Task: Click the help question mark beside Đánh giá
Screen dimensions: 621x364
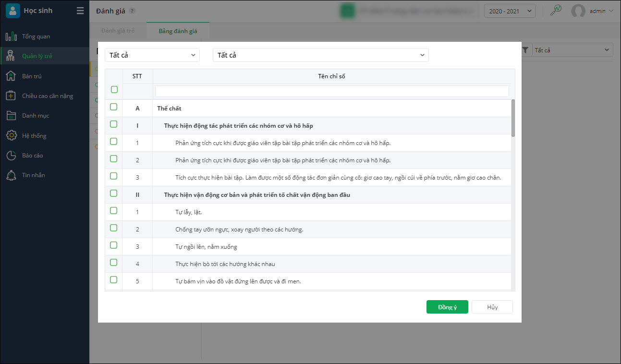Action: coord(132,11)
